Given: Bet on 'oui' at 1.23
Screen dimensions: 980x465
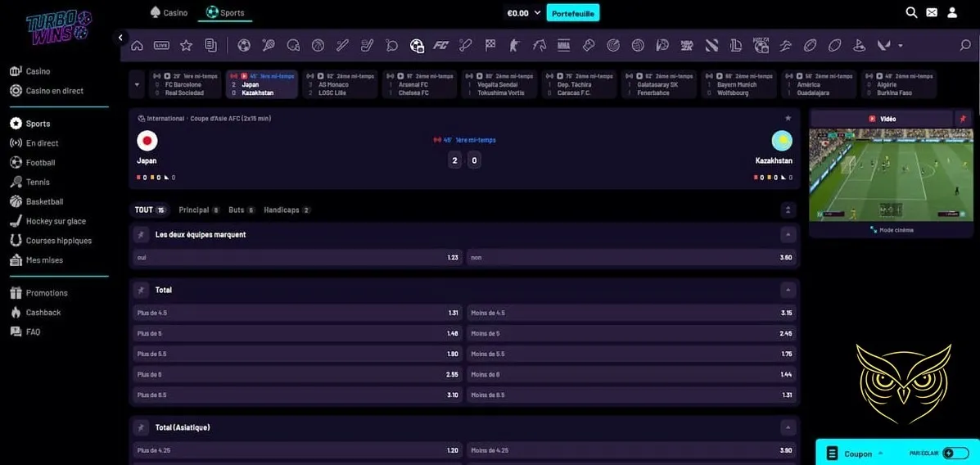Looking at the screenshot, I should click(298, 258).
